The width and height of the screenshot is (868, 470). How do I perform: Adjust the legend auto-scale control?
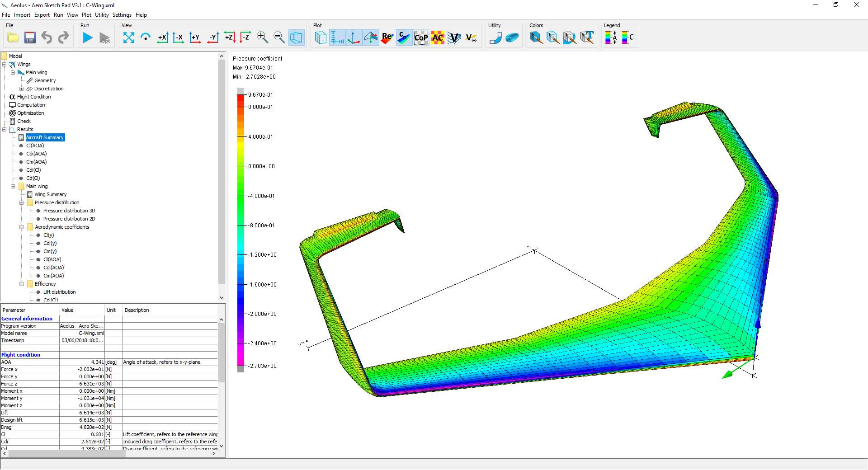tap(611, 38)
